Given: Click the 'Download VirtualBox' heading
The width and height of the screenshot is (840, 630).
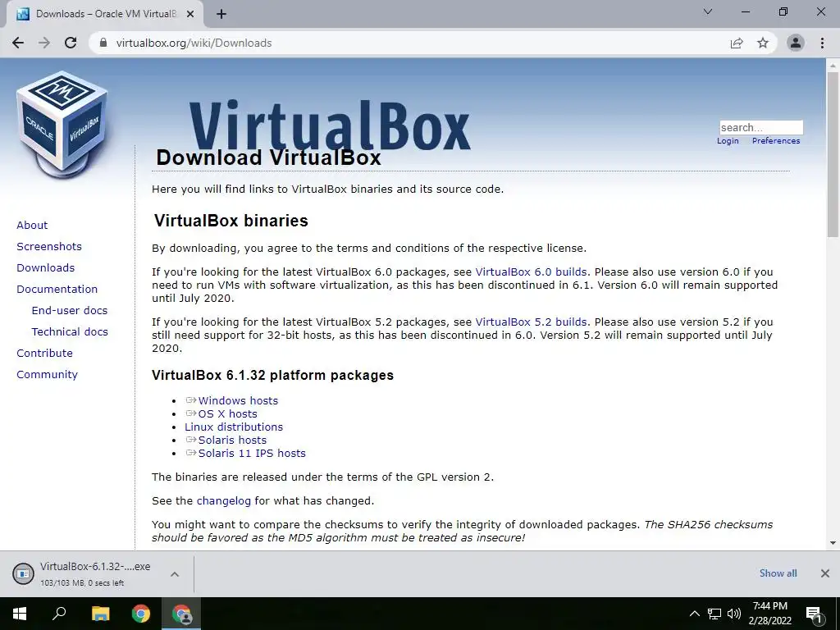Looking at the screenshot, I should pyautogui.click(x=268, y=157).
